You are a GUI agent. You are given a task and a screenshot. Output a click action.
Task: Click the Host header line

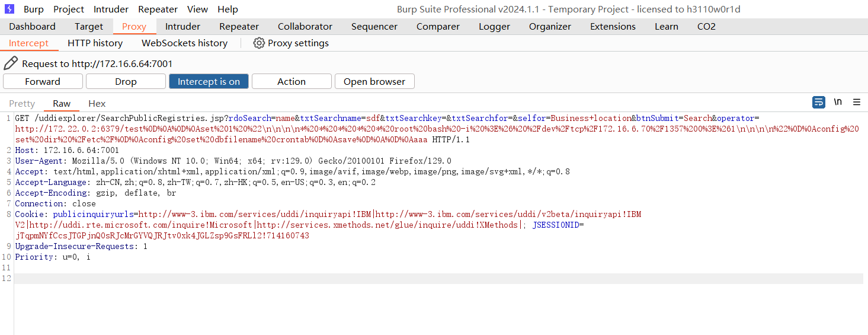(x=67, y=150)
